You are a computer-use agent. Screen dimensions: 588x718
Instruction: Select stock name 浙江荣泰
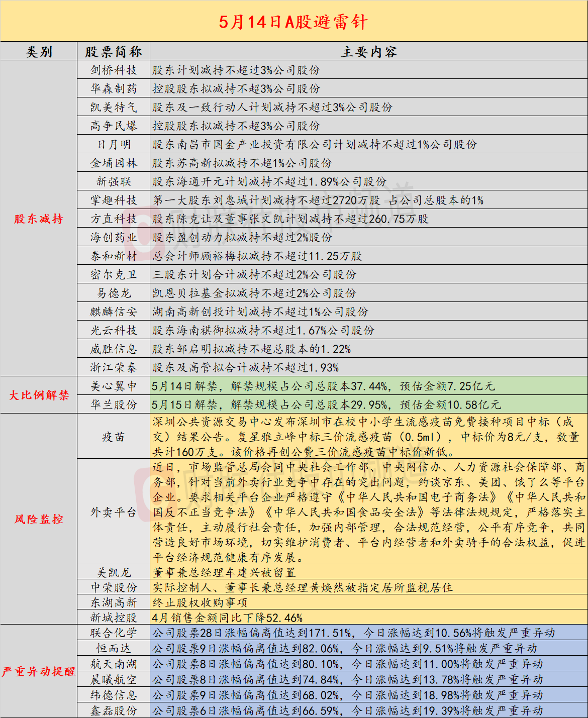pyautogui.click(x=114, y=367)
